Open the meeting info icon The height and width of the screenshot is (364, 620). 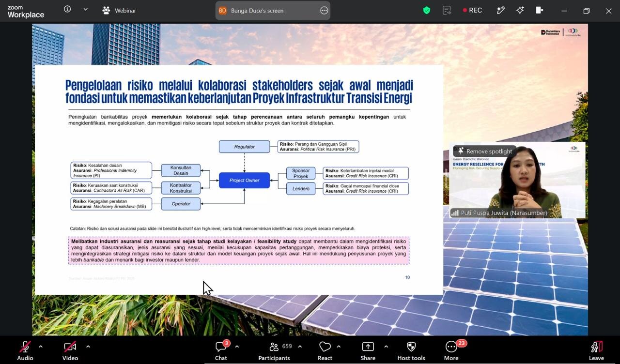click(67, 9)
